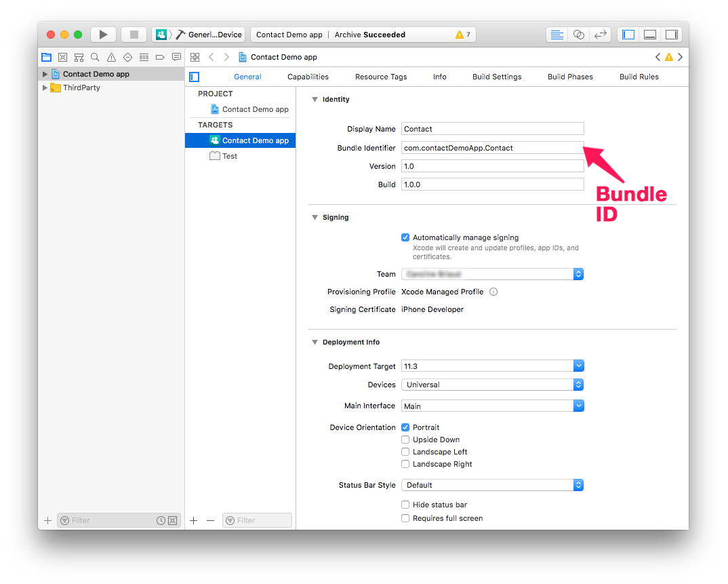Enable Upside Down orientation
The width and height of the screenshot is (728, 584).
(405, 440)
